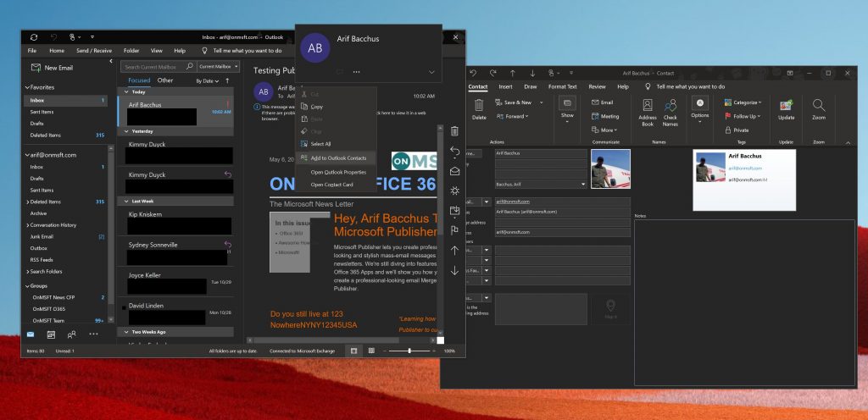Image resolution: width=868 pixels, height=420 pixels.
Task: Open People view in the navigation bar
Action: pyautogui.click(x=72, y=334)
